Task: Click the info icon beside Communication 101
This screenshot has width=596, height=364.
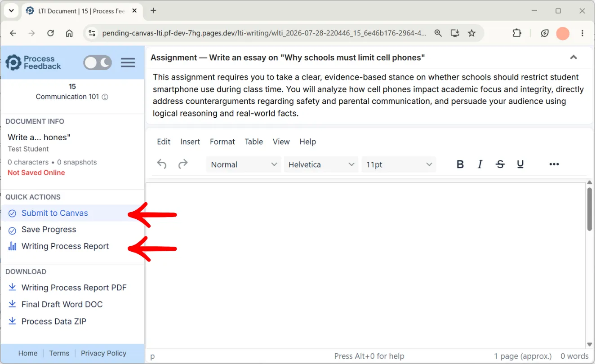Action: click(x=105, y=97)
